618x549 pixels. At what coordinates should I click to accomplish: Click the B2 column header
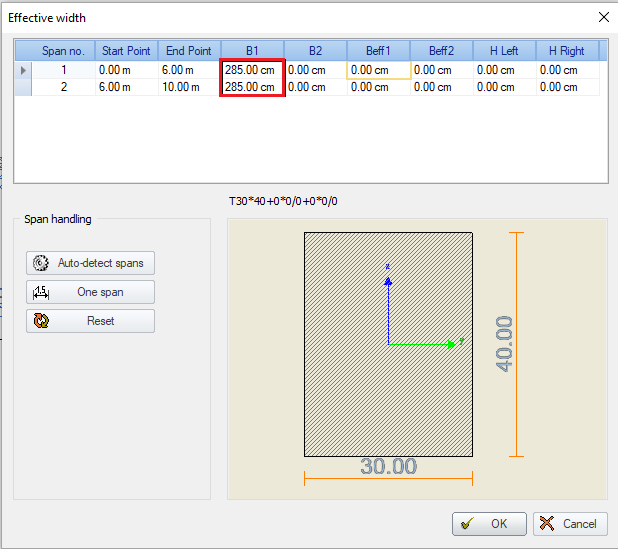coord(315,51)
